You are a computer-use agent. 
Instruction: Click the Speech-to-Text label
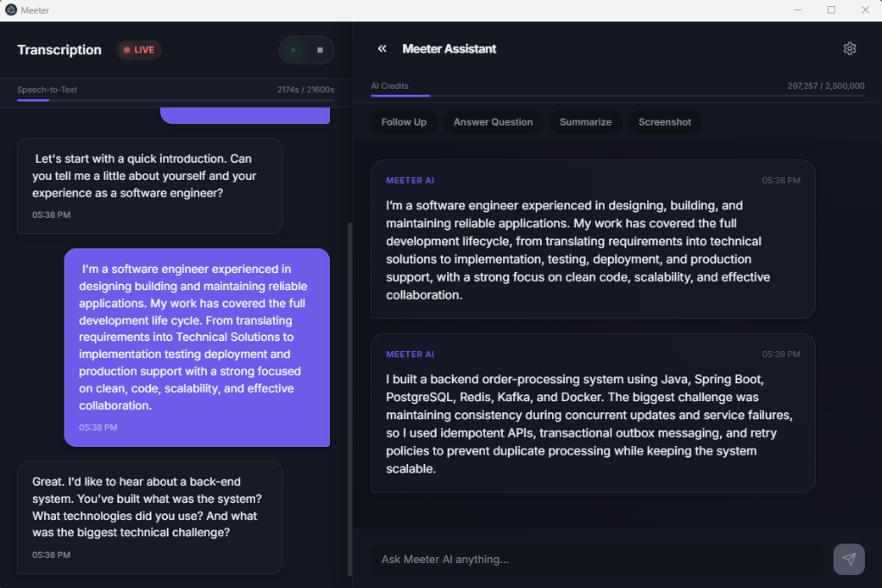coord(47,90)
